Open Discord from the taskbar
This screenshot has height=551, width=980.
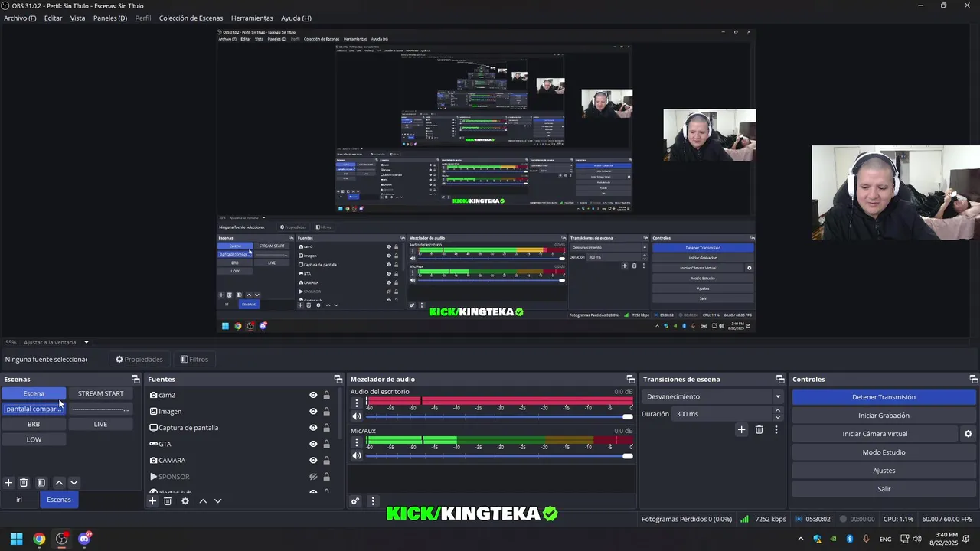[84, 539]
